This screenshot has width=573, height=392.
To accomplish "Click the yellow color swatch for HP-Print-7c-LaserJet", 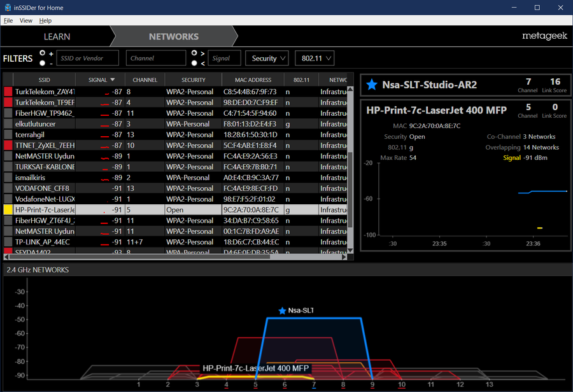I will [x=8, y=210].
